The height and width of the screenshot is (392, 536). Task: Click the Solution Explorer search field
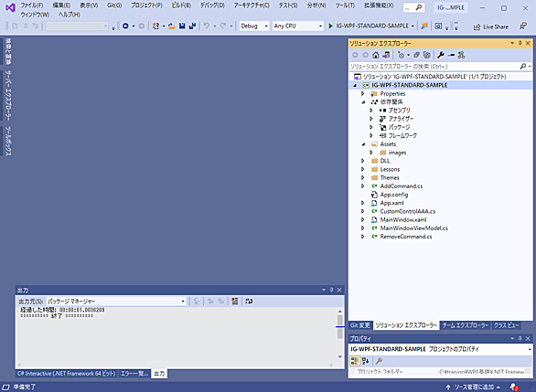[x=434, y=66]
